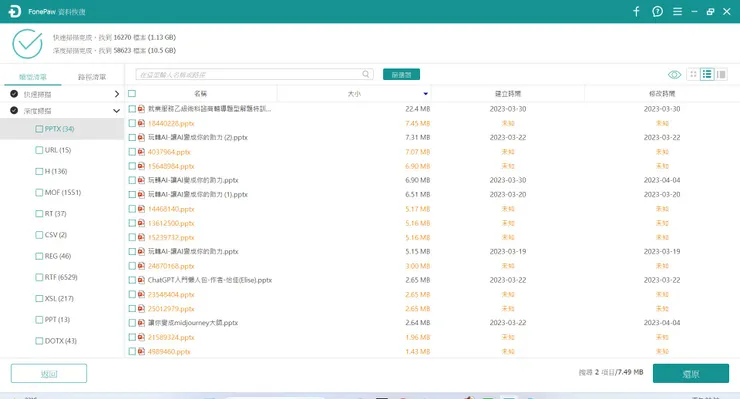Click the FonePaw logo icon
This screenshot has width=740, height=399.
coord(15,11)
